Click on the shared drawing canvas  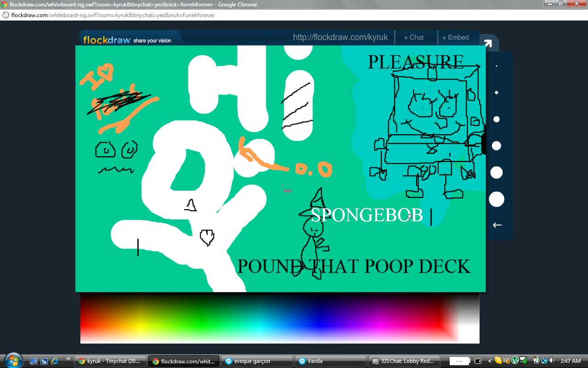tap(280, 168)
